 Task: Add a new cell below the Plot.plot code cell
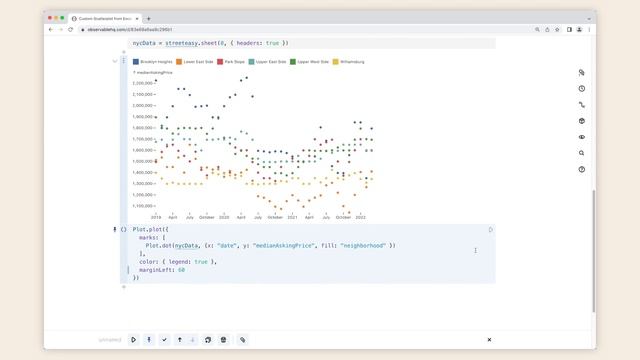click(x=124, y=287)
